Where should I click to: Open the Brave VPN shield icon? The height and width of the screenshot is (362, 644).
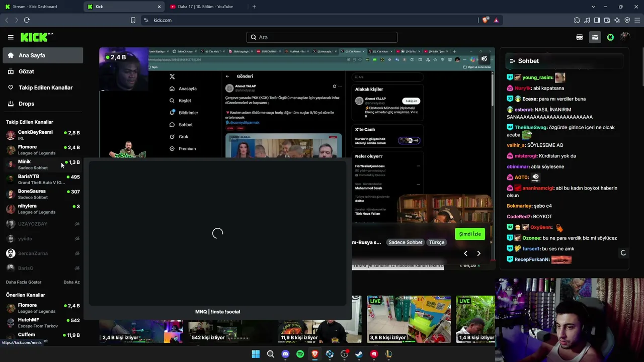click(627, 20)
